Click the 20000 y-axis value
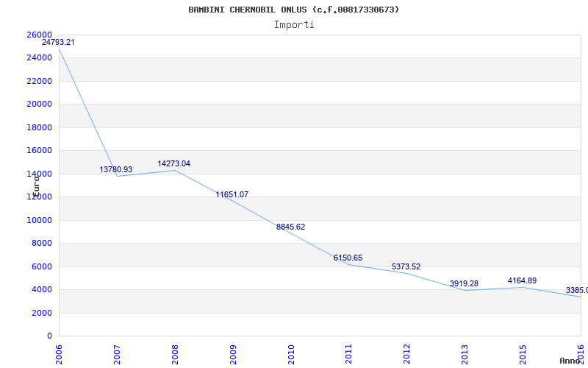Screen dimensions: 588x368 pyautogui.click(x=39, y=104)
